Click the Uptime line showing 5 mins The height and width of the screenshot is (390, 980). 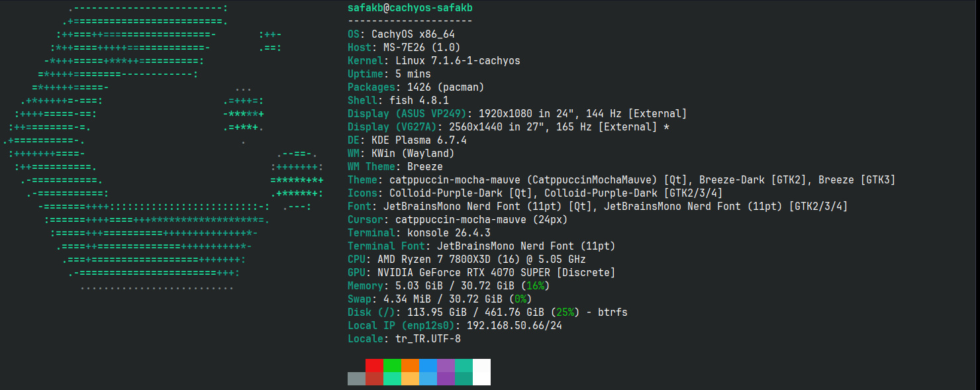389,74
